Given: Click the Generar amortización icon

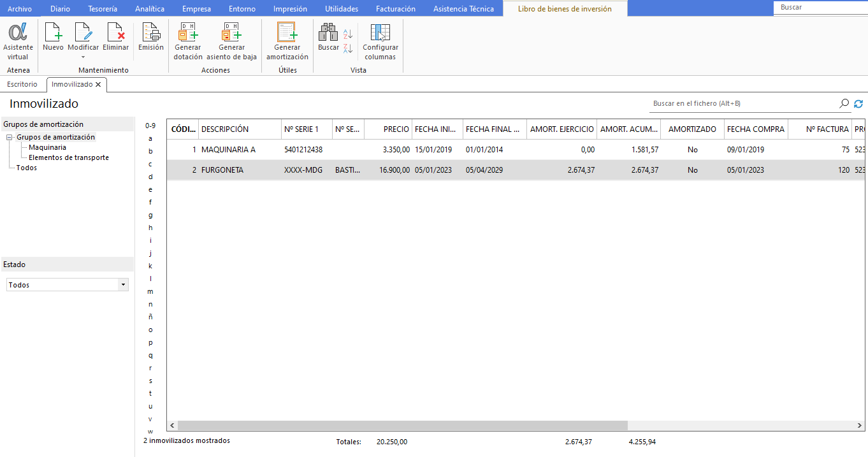Looking at the screenshot, I should coord(287,32).
